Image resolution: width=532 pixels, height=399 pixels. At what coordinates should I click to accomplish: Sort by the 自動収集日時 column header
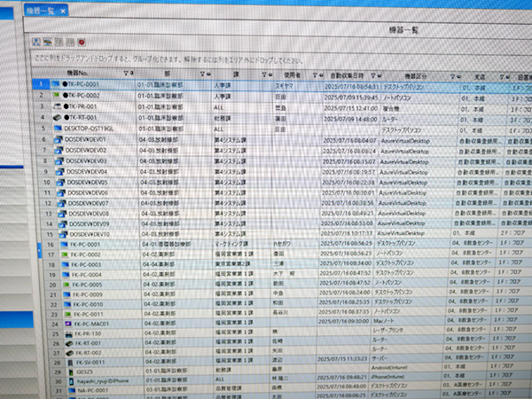(347, 75)
